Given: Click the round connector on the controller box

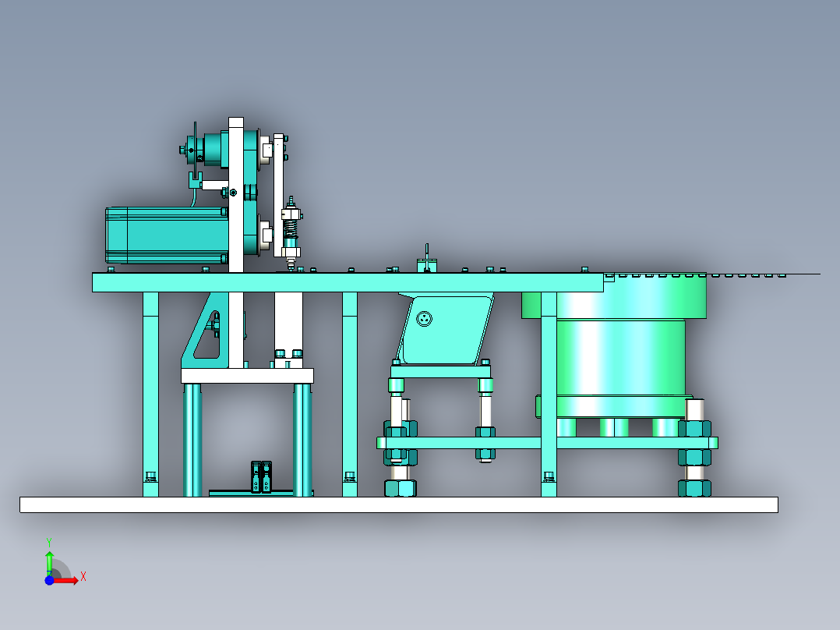Looking at the screenshot, I should coord(424,319).
